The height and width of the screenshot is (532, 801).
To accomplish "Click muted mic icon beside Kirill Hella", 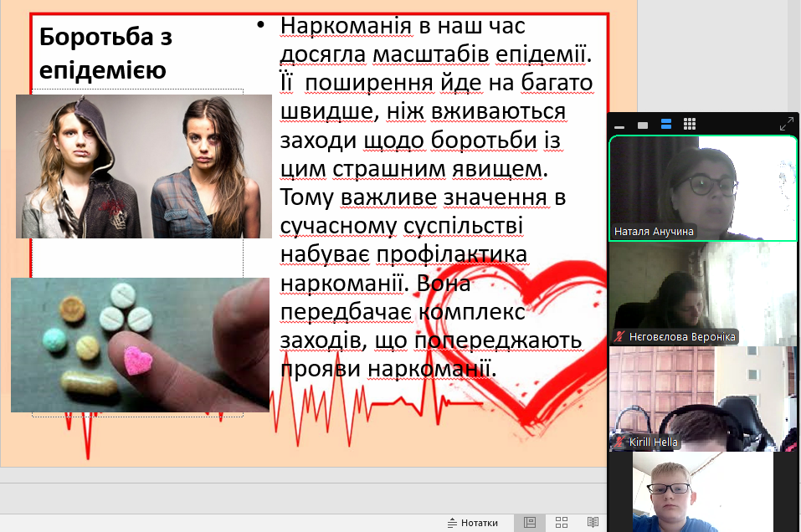I will [x=619, y=442].
